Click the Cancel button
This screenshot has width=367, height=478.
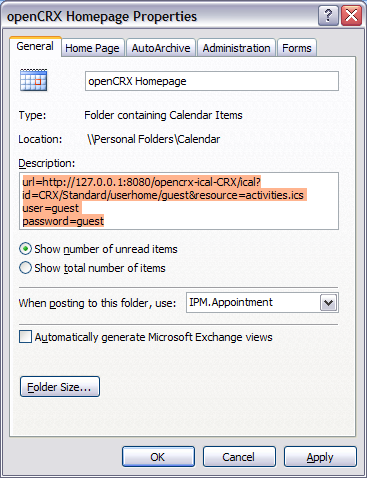(x=239, y=457)
